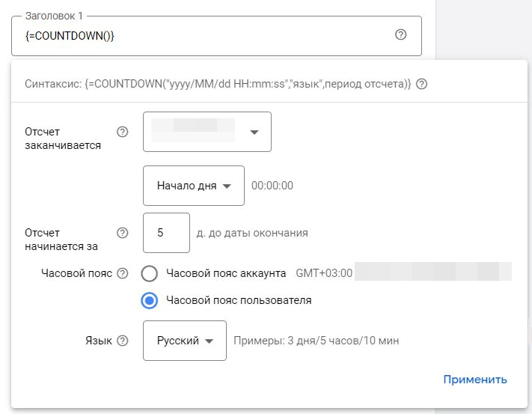Show help for Часовой пояс setting
The height and width of the screenshot is (414, 532).
pyautogui.click(x=123, y=273)
